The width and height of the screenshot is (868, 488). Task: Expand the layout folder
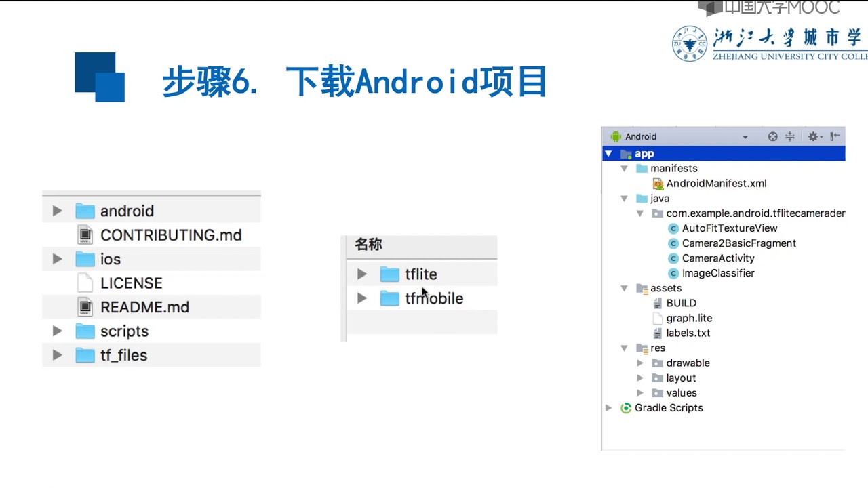pos(640,378)
